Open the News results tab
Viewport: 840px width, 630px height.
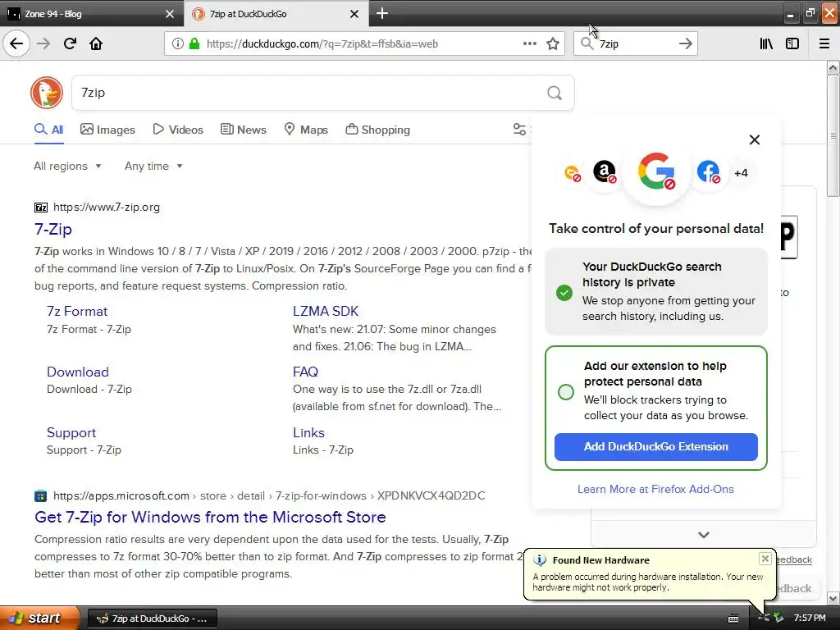click(x=243, y=130)
